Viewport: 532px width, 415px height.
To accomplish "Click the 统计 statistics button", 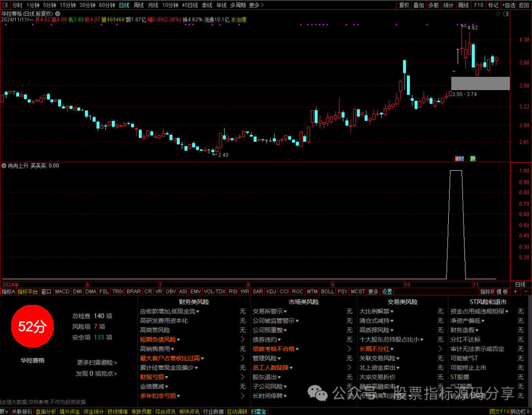I will tap(448, 5).
